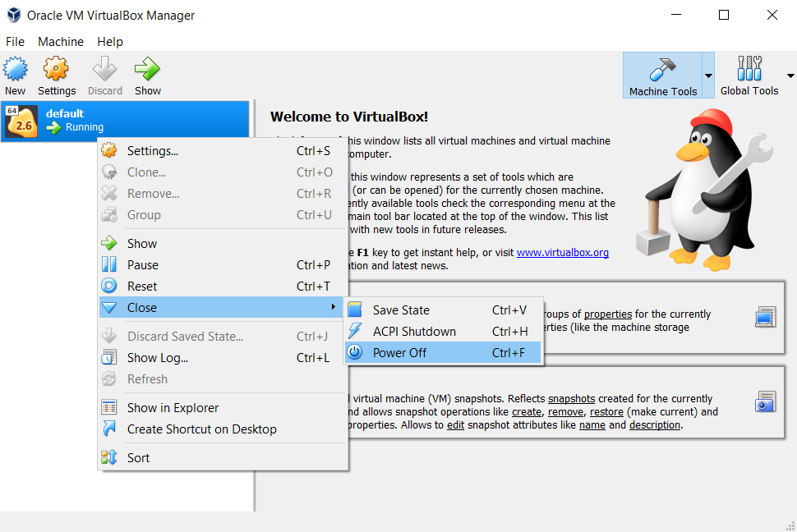Click the snapshots link in description

(x=571, y=398)
